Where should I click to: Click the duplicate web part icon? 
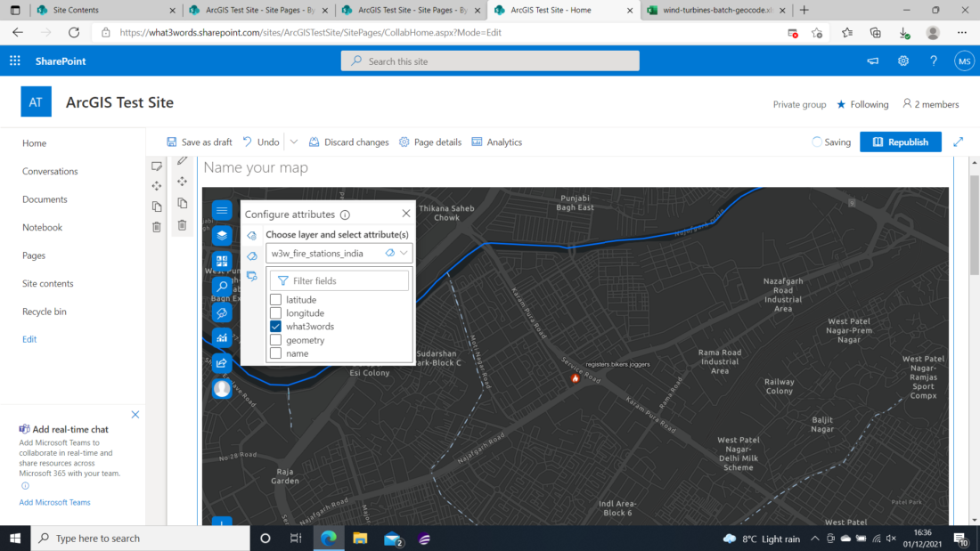pos(182,203)
